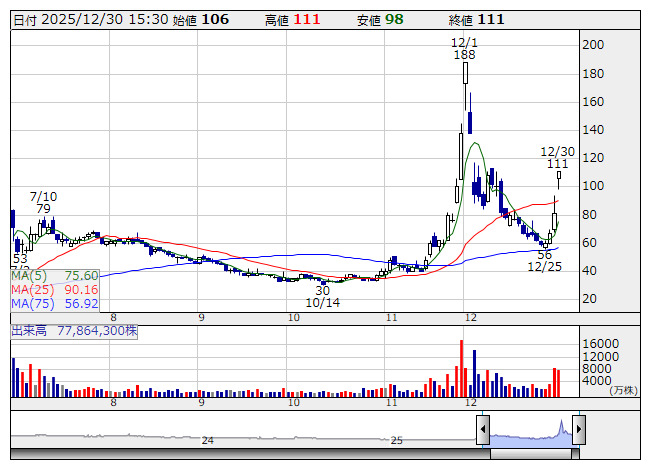The width and height of the screenshot is (653, 470).
Task: Click the year 24 marker in overview
Action: tap(207, 440)
